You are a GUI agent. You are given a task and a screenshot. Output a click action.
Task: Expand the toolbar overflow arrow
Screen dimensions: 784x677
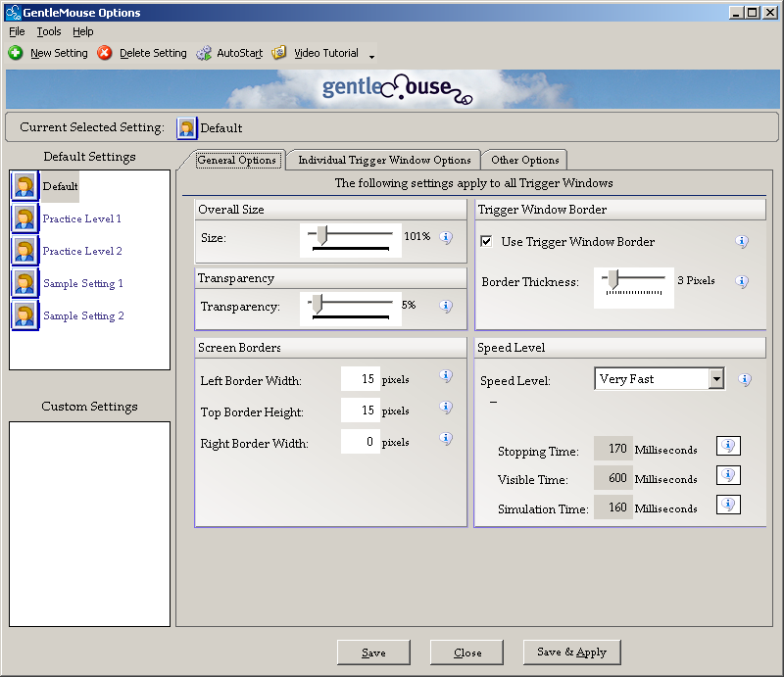point(371,57)
